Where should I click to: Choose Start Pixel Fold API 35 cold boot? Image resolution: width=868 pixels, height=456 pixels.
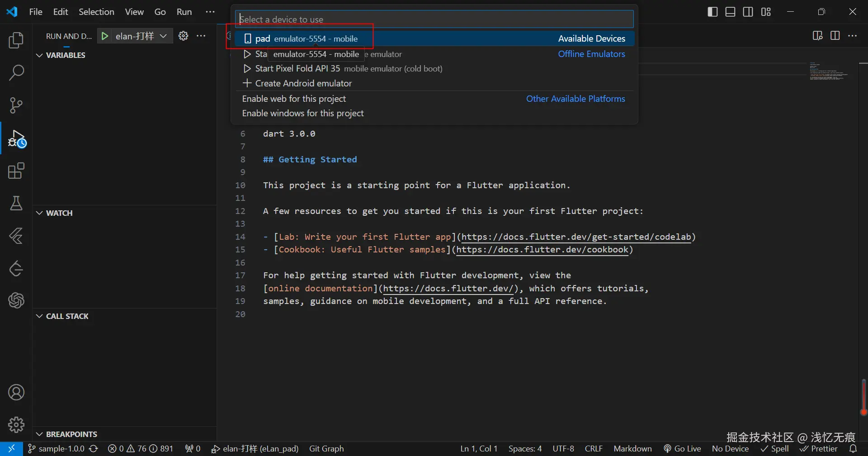(x=434, y=69)
